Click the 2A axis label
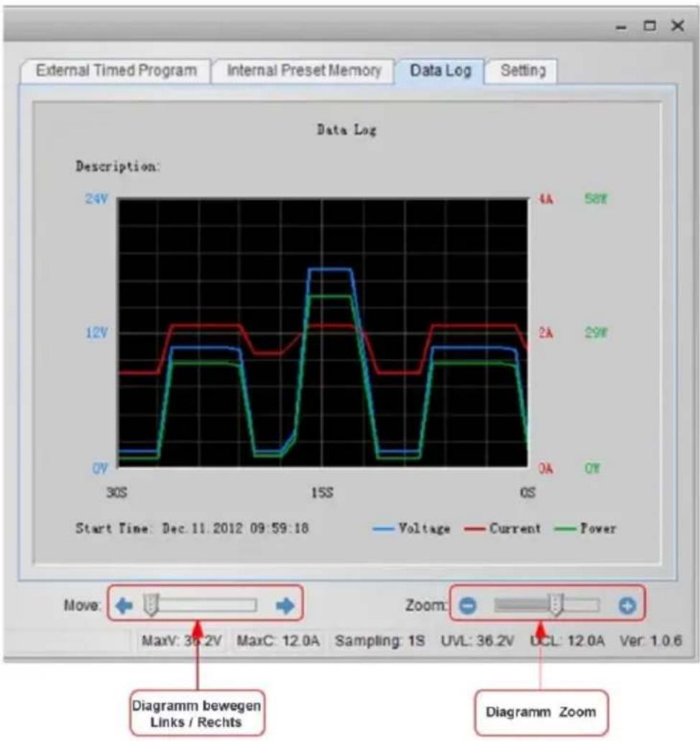The height and width of the screenshot is (741, 700). [546, 333]
